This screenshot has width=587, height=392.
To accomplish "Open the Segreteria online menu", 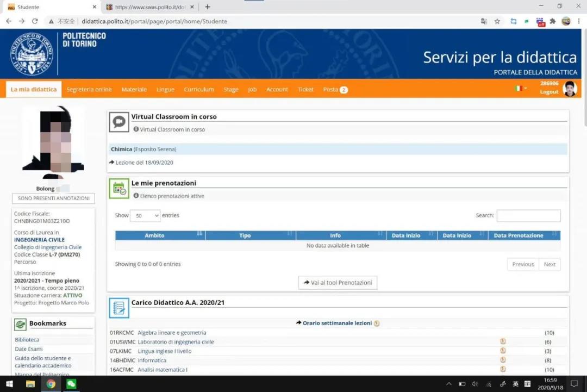I will (x=89, y=90).
